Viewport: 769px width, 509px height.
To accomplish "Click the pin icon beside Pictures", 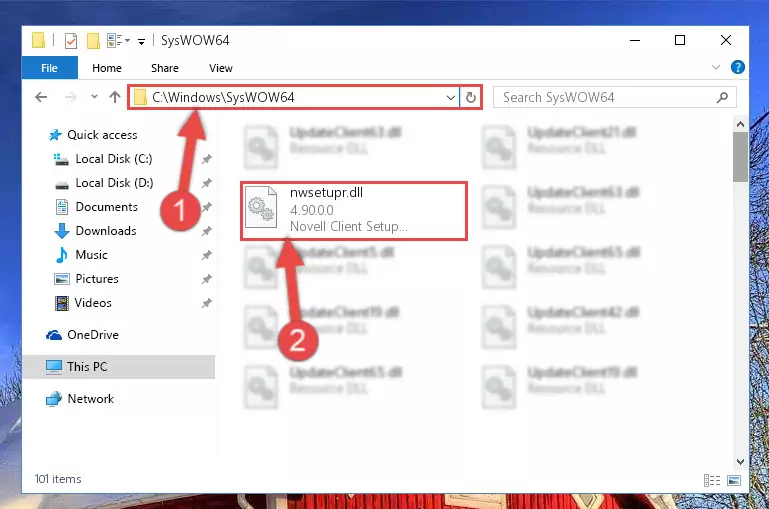I will pos(206,279).
